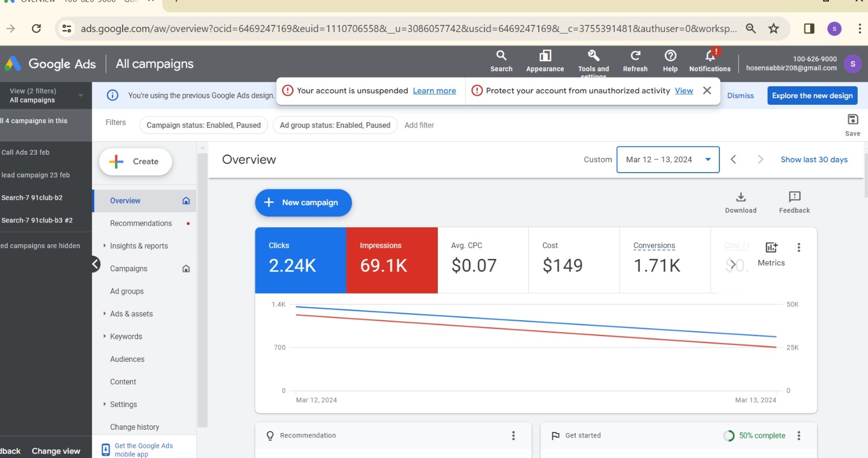Close the account alerts popup

coord(707,91)
